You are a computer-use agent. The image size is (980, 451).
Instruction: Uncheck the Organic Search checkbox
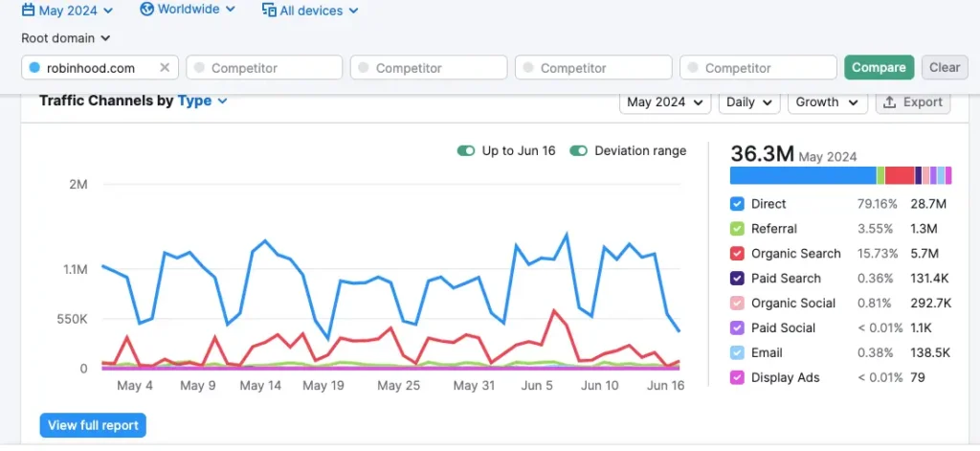click(738, 254)
